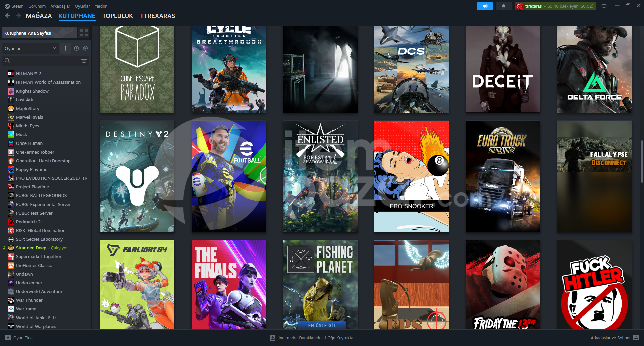Click the Muck game icon

pos(11,134)
